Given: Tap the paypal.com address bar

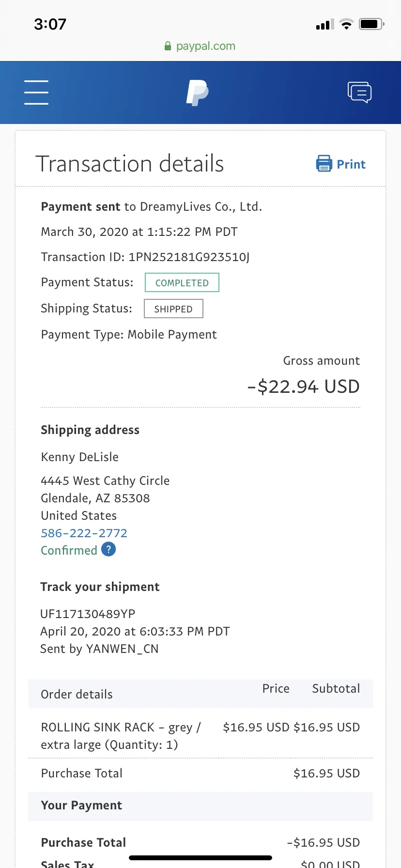Looking at the screenshot, I should click(x=200, y=46).
